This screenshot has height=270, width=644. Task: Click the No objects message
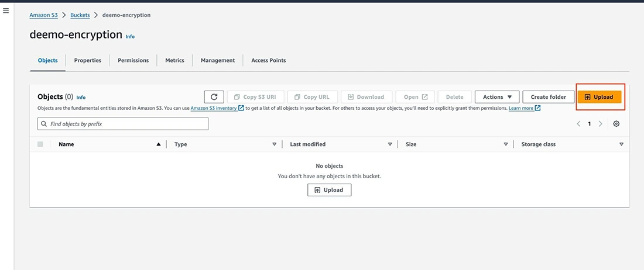coord(330,166)
